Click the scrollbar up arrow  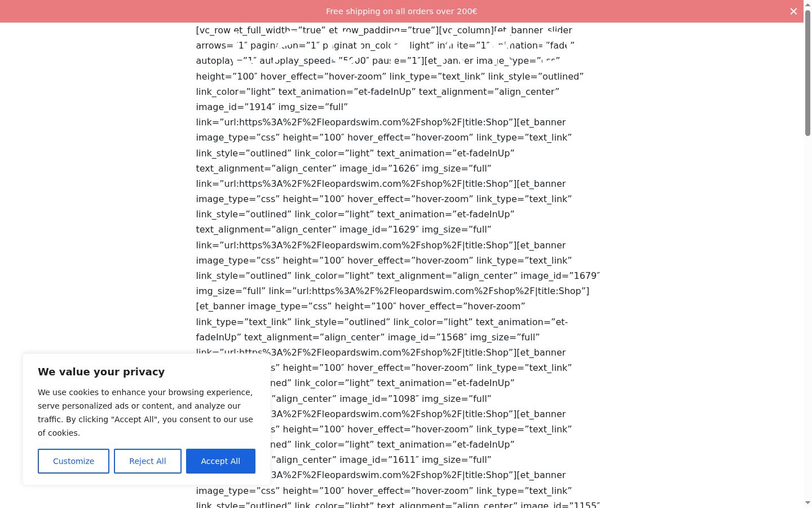click(x=807, y=4)
